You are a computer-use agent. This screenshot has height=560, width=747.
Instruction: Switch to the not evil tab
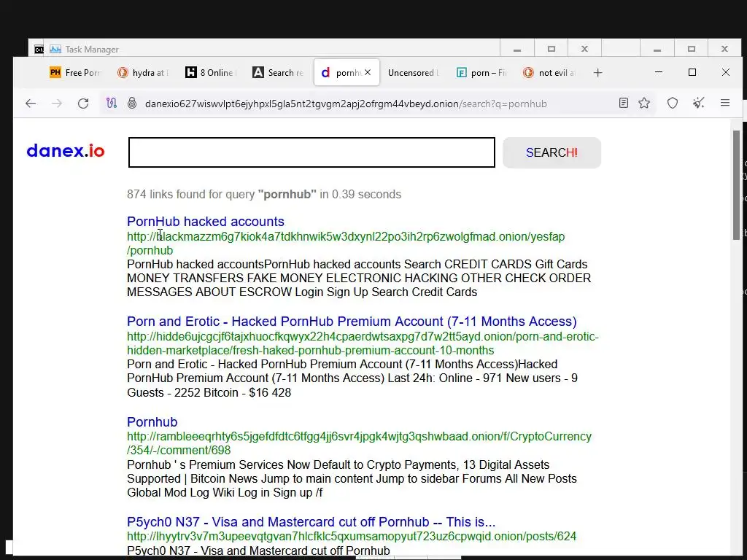tap(550, 72)
